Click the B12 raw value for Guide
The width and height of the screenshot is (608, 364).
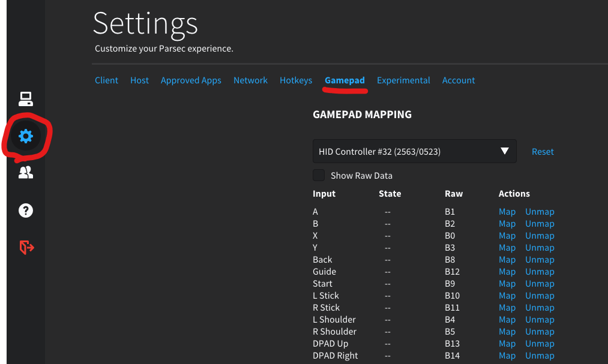coord(452,272)
